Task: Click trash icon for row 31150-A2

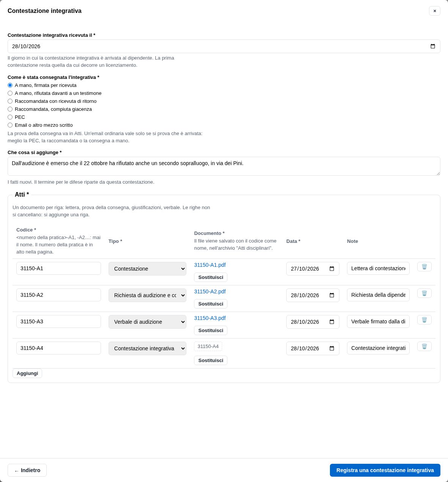Action: tap(424, 293)
